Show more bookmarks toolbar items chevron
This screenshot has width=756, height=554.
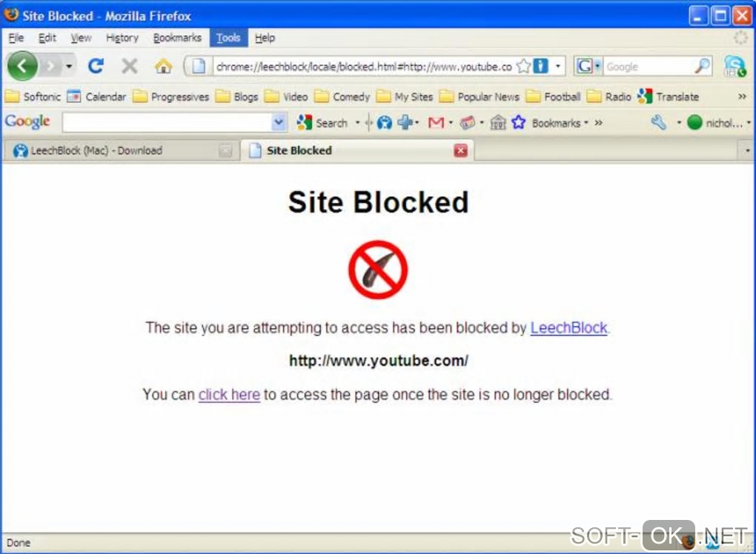(x=742, y=97)
